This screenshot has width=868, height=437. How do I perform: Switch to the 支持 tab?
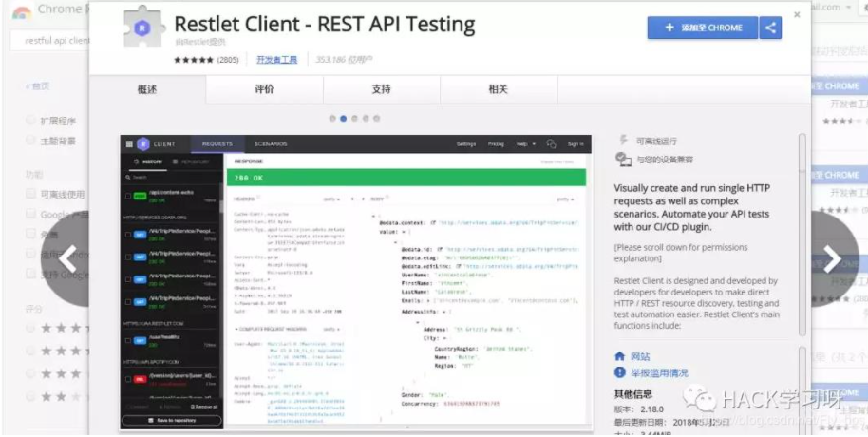382,89
